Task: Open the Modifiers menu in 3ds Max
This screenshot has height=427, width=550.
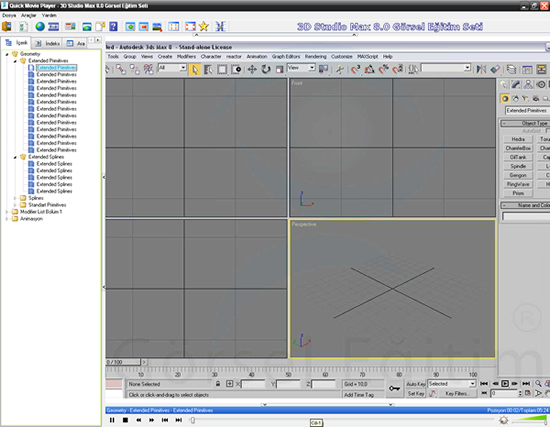Action: pyautogui.click(x=186, y=56)
